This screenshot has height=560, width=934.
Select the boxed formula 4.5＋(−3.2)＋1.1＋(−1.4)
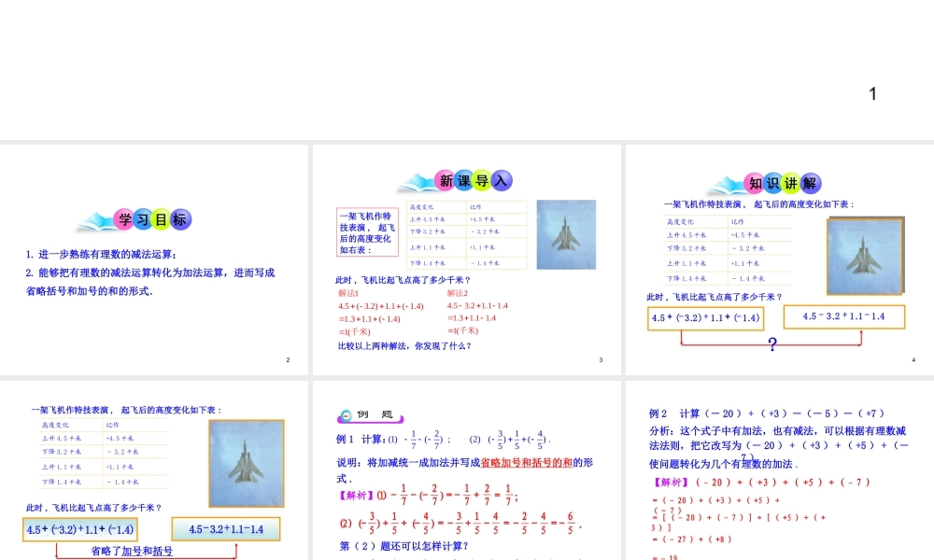click(705, 317)
